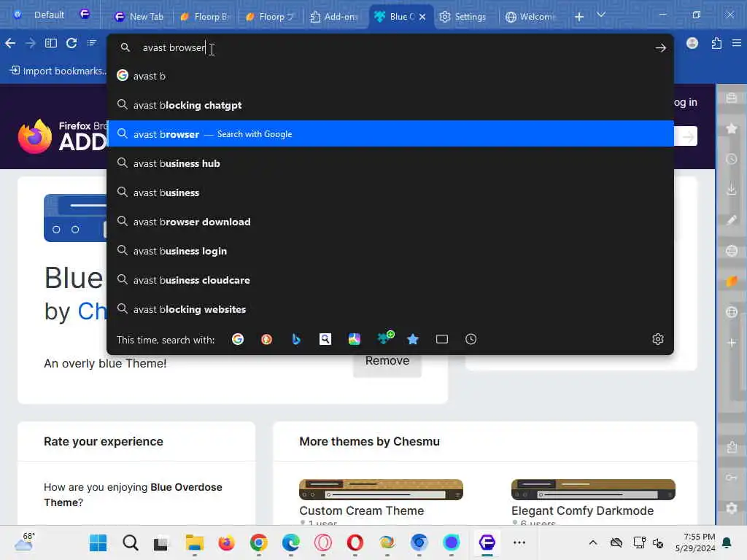Viewport: 747px width, 560px height.
Task: Open the Custom Cream Theme link
Action: pos(362,510)
